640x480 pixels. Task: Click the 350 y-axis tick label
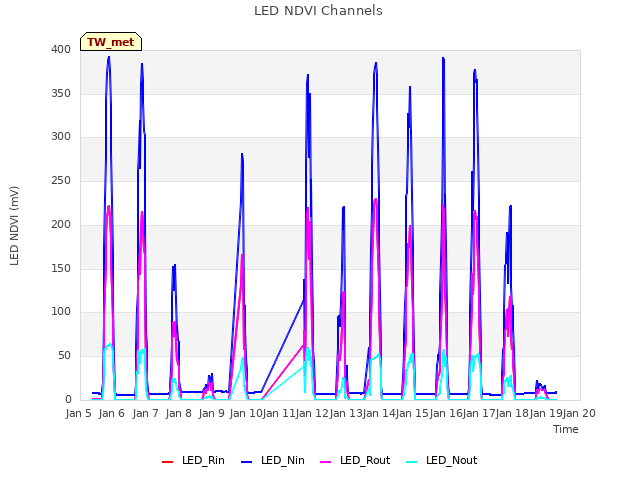click(61, 93)
